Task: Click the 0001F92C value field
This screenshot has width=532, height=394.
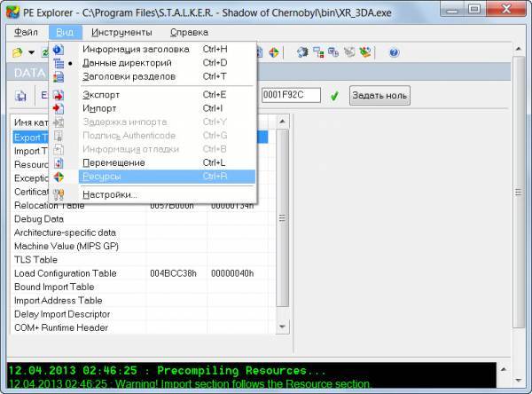Action: pyautogui.click(x=291, y=95)
